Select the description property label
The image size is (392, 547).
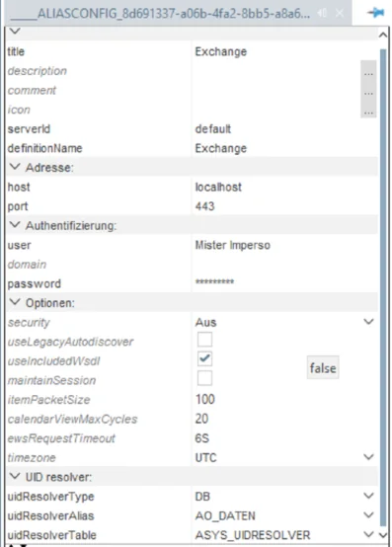click(x=38, y=71)
